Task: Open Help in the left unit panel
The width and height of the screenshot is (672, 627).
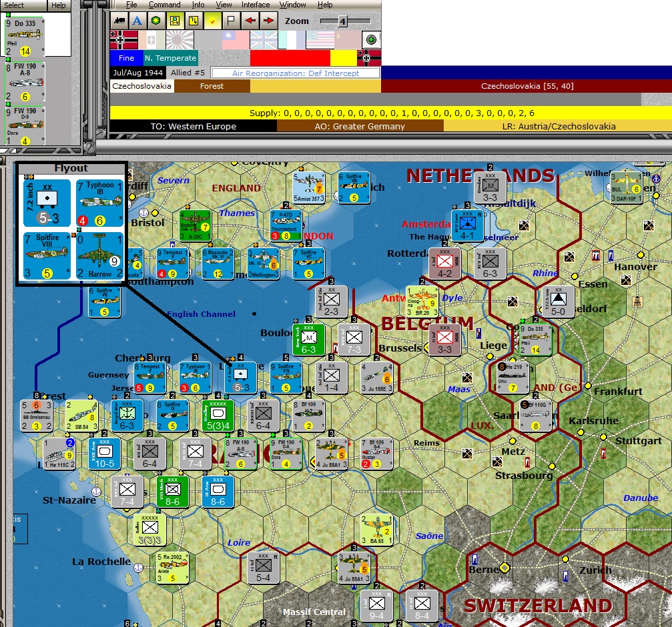Action: (59, 5)
